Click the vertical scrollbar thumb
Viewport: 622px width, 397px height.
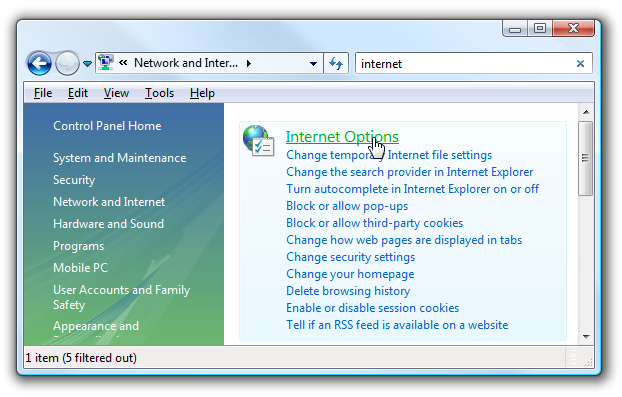point(586,158)
